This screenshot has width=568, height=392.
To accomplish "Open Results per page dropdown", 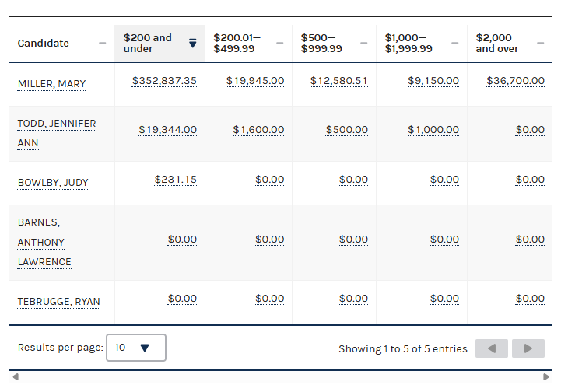I will tap(136, 348).
